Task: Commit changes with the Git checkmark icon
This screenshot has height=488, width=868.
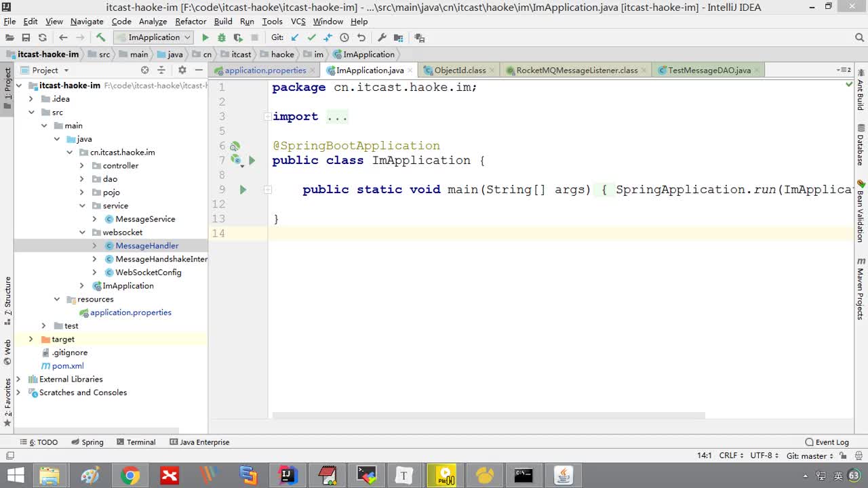Action: click(311, 38)
